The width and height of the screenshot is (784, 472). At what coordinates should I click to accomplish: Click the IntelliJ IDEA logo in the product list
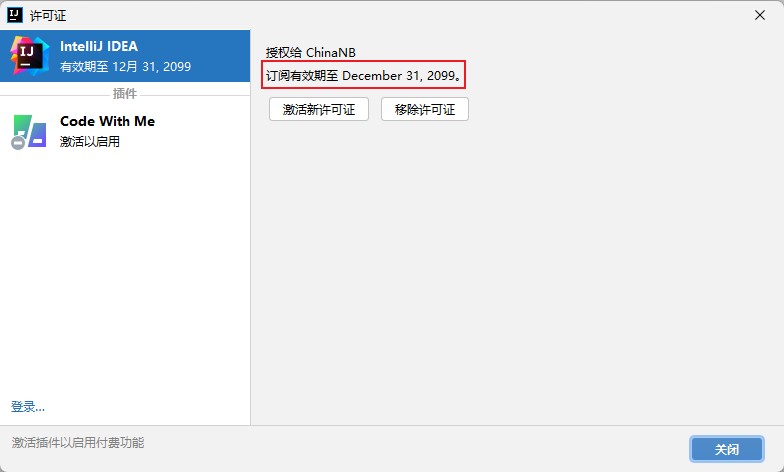pyautogui.click(x=30, y=56)
